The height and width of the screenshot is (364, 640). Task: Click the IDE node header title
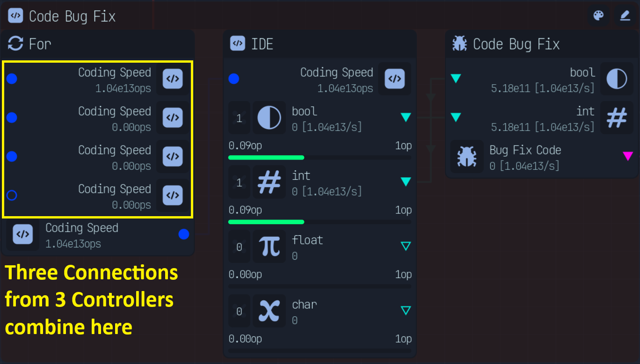pyautogui.click(x=262, y=44)
